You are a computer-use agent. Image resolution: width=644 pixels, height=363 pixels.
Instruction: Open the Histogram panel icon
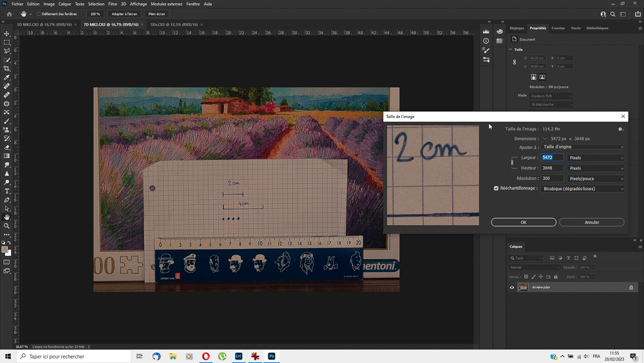[x=486, y=32]
